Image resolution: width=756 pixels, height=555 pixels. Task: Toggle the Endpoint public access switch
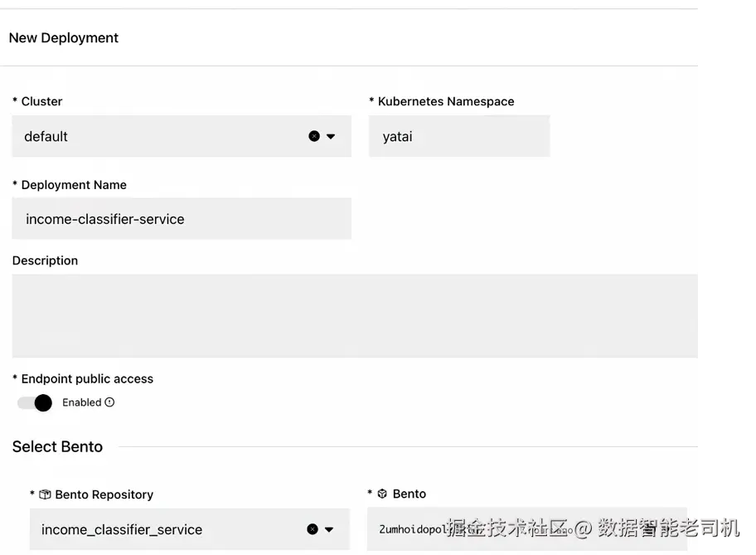point(35,402)
